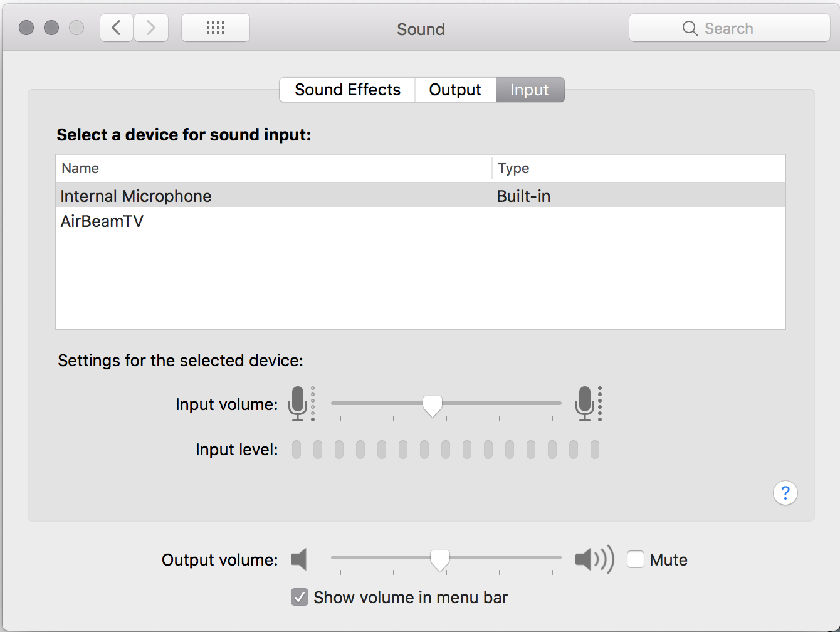Click the Output volume slider handle
840x632 pixels.
[x=439, y=560]
